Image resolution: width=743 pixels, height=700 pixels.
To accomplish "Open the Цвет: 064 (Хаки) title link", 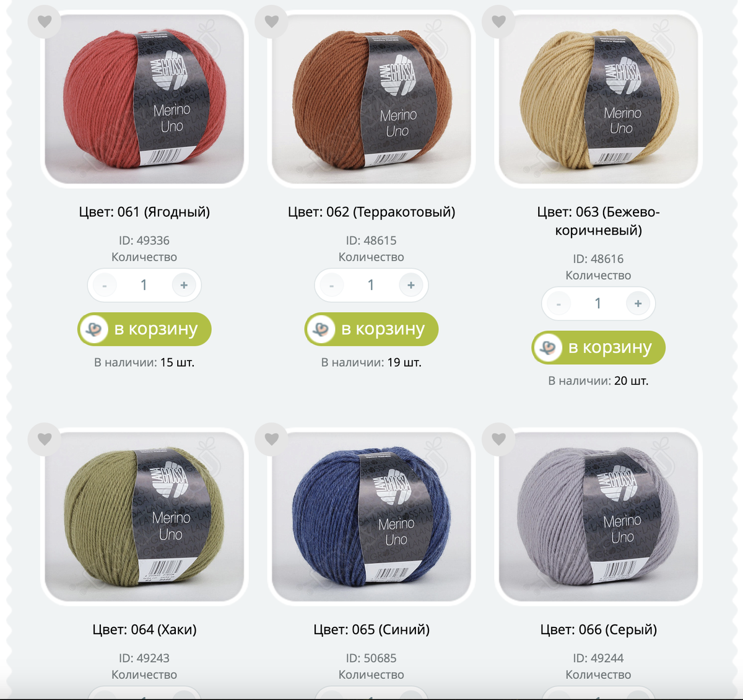I will (144, 629).
